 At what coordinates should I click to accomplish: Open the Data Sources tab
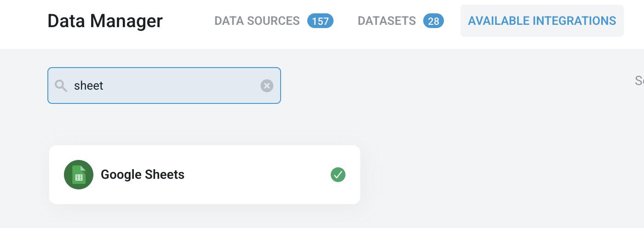point(274,21)
